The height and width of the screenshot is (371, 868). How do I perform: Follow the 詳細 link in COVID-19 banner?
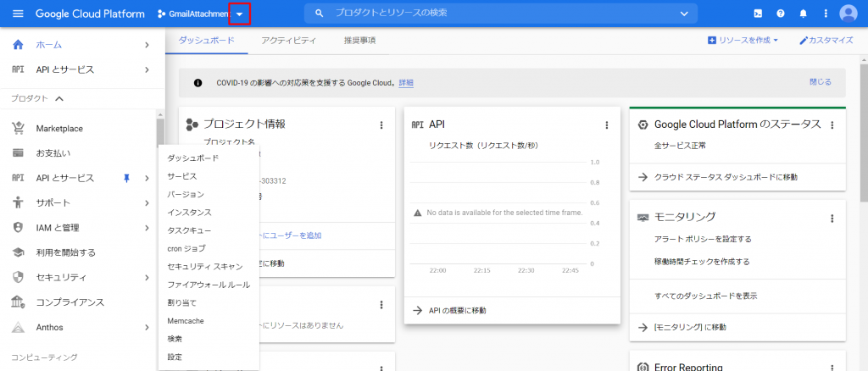406,83
